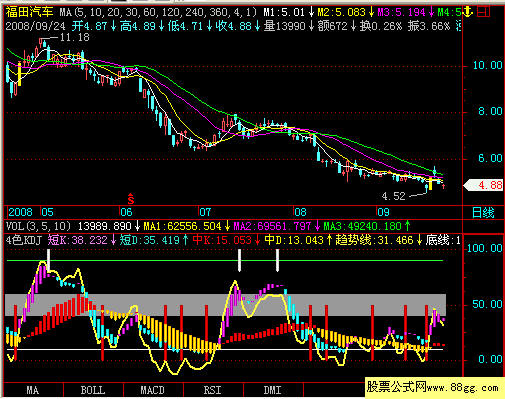
Task: Click the 4.52 low price annotation
Action: 393,196
